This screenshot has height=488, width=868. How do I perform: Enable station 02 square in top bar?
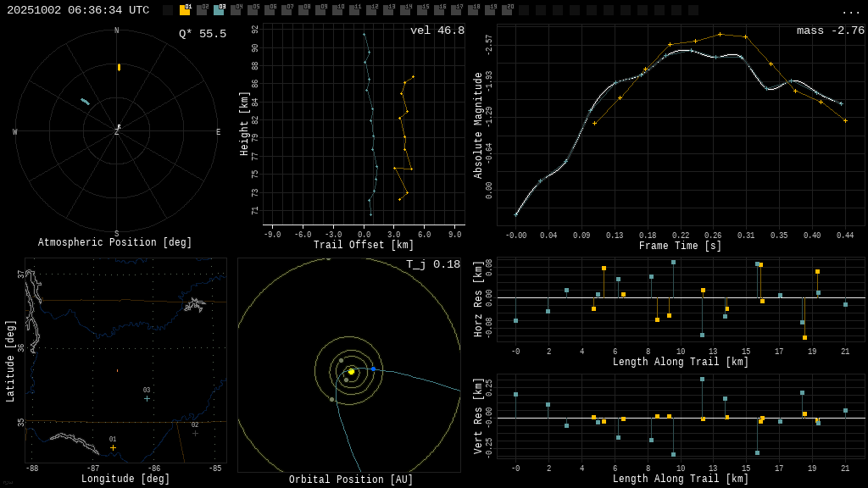pos(202,10)
